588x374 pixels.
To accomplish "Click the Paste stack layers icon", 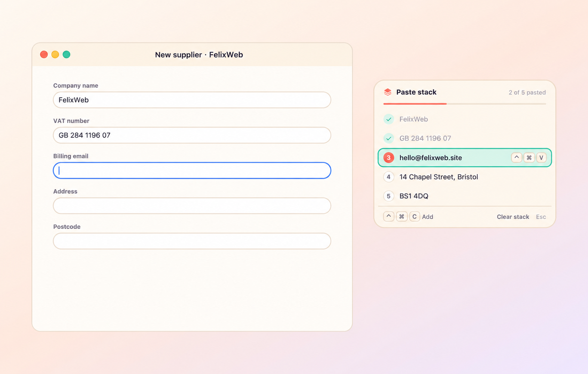I will 388,92.
